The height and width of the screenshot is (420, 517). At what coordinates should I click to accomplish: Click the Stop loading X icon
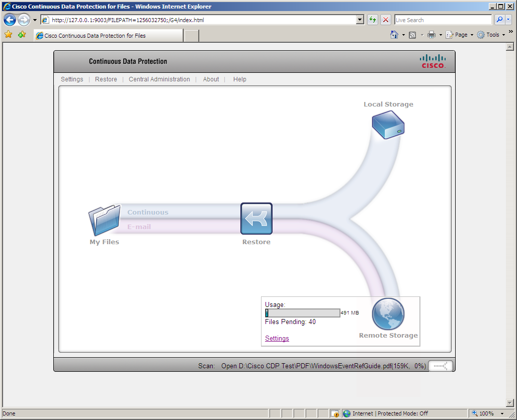point(385,20)
